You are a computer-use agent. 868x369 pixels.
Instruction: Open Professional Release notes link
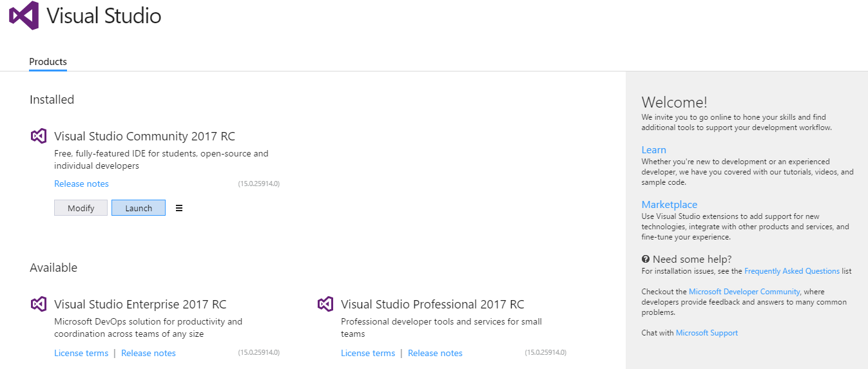click(435, 353)
